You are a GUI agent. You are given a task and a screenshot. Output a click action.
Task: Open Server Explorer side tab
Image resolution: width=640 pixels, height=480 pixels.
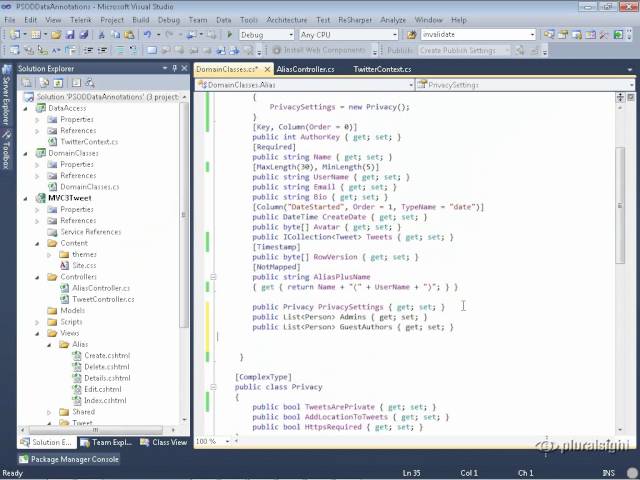tap(6, 96)
